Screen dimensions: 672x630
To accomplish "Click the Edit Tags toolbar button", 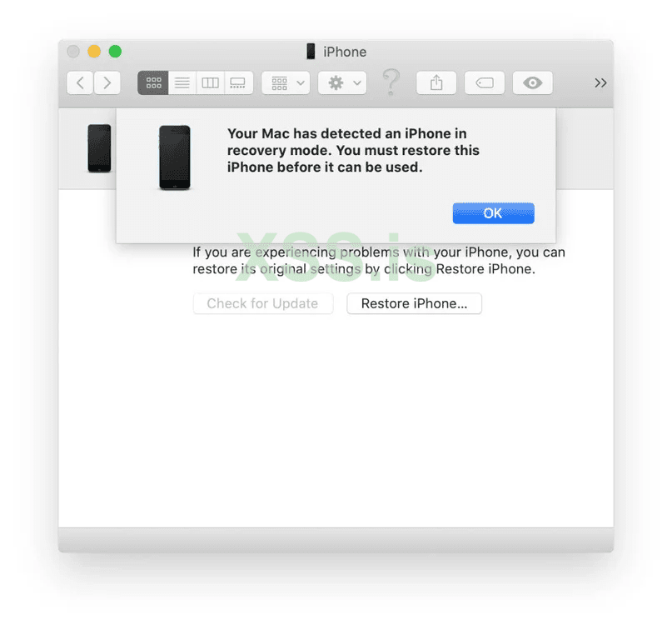I will 485,82.
